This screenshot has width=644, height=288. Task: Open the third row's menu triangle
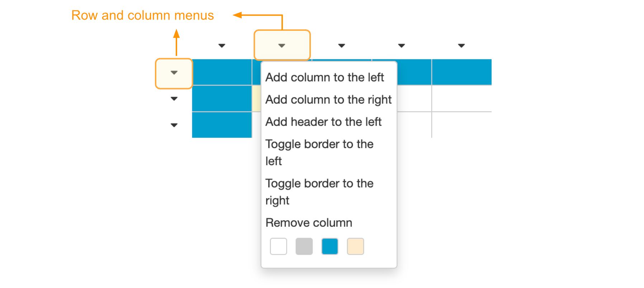174,125
